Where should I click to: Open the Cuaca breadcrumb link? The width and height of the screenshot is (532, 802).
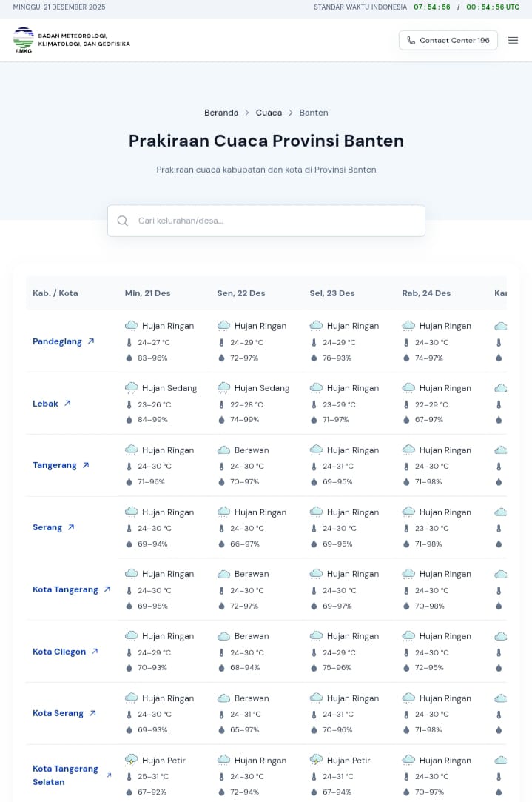(x=269, y=113)
